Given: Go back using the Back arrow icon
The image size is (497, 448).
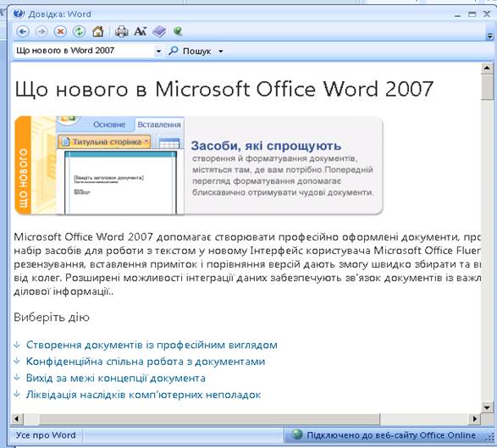Looking at the screenshot, I should point(23,31).
